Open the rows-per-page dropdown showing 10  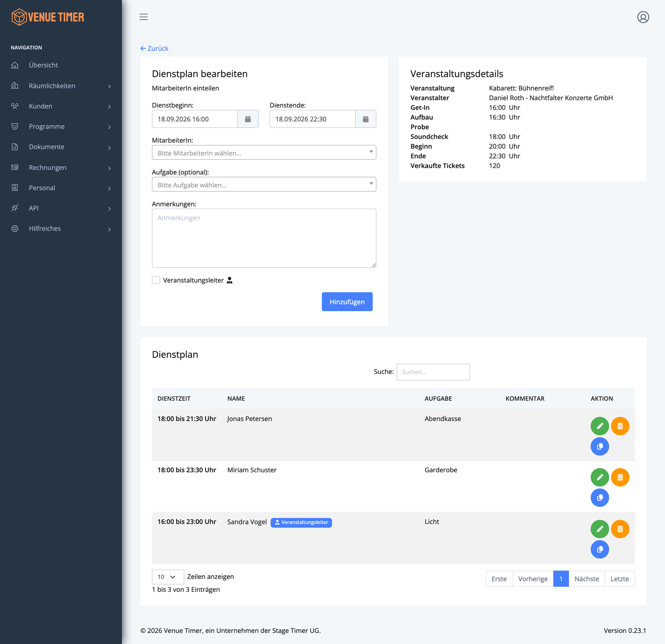point(168,577)
